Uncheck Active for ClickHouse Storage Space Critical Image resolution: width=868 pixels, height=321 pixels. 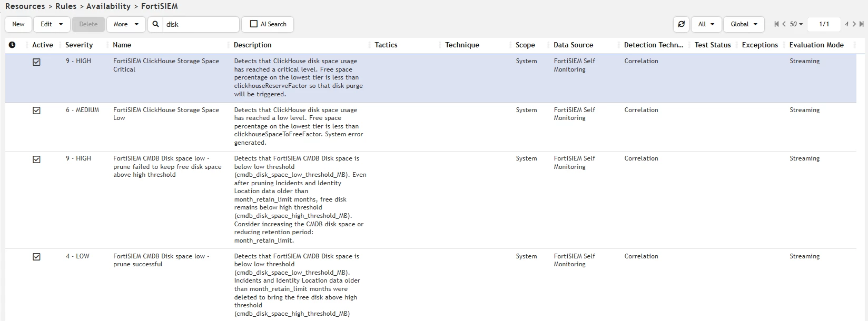point(36,62)
